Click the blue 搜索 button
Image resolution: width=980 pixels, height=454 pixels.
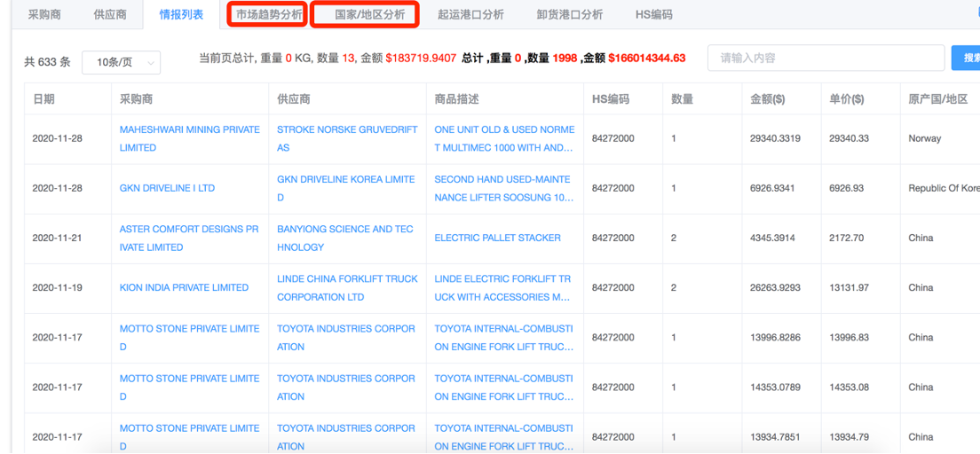coord(967,58)
